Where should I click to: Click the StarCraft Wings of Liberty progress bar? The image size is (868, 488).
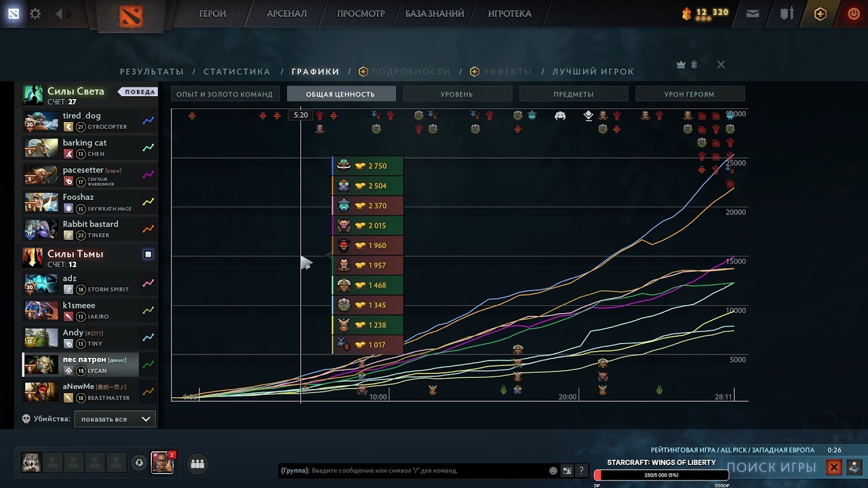point(661,475)
